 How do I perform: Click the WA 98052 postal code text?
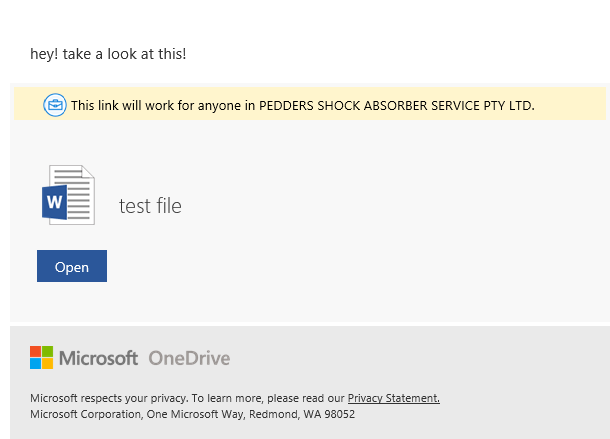pyautogui.click(x=334, y=414)
